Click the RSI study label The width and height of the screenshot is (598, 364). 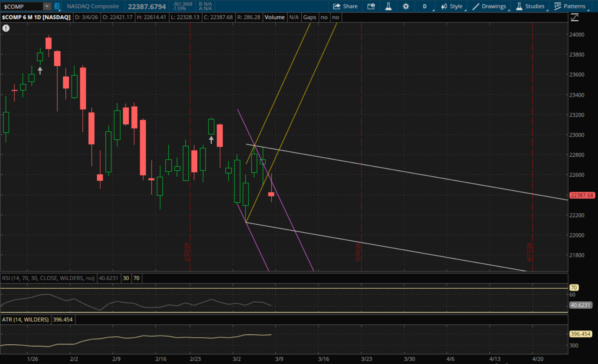48,278
